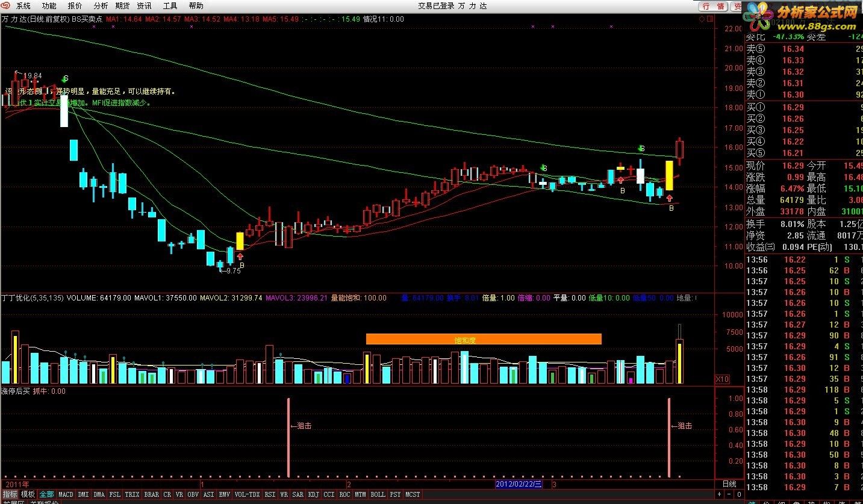Click the red app logo icon

(6, 5)
